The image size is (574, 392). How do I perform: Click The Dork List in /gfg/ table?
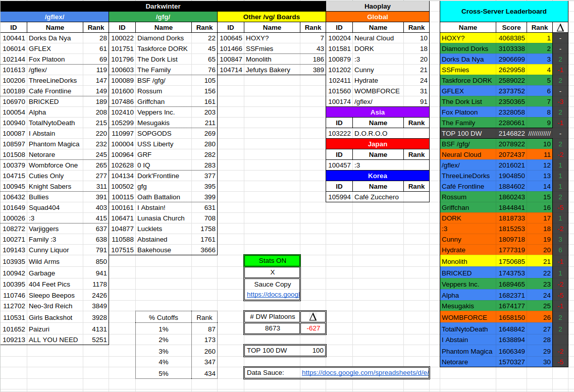pyautogui.click(x=163, y=59)
